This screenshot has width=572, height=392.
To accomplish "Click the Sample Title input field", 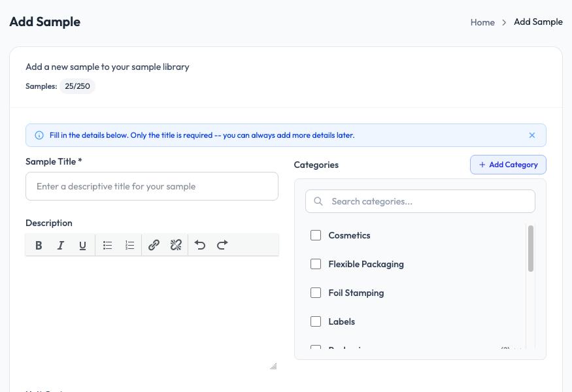I will pos(152,186).
